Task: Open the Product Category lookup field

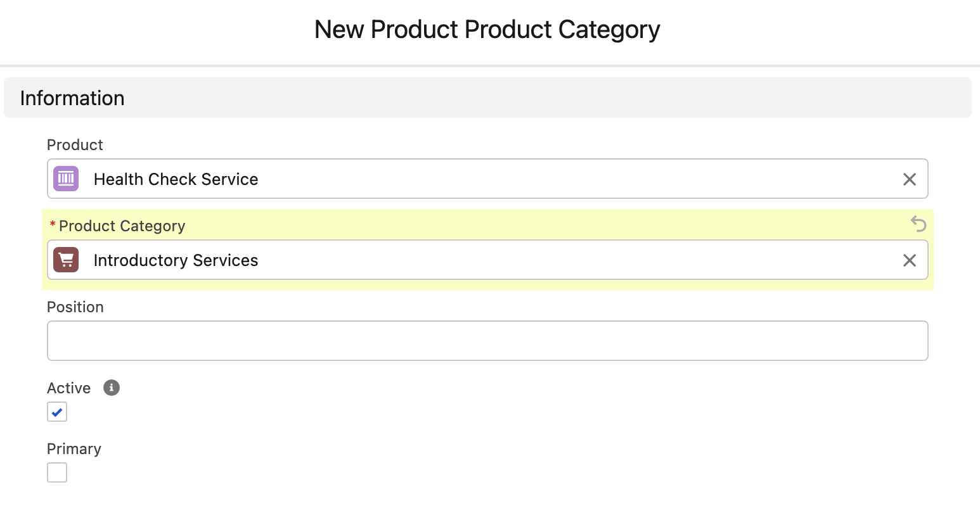Action: (x=487, y=260)
